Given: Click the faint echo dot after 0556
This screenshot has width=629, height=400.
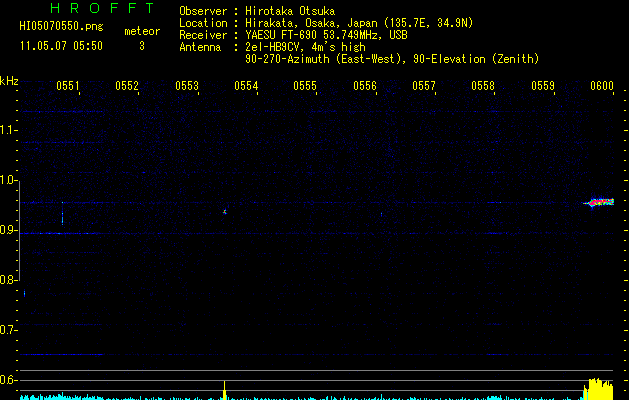Looking at the screenshot, I should [381, 214].
